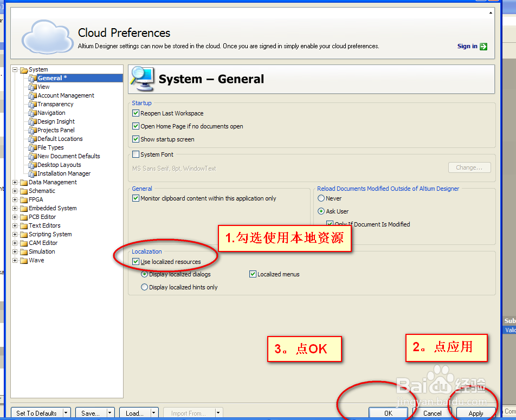Click the Set To Defaults button
The width and height of the screenshot is (516, 420).
(36, 413)
